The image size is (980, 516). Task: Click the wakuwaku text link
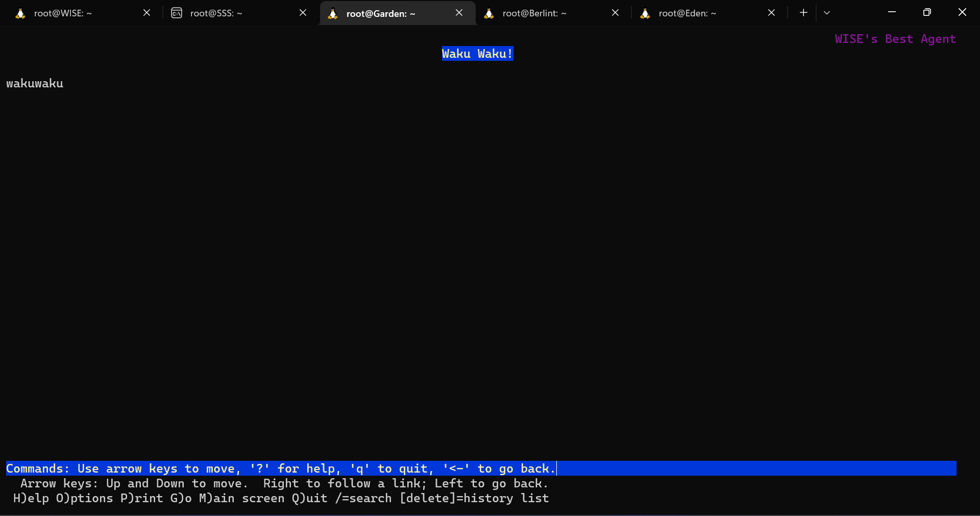click(34, 83)
